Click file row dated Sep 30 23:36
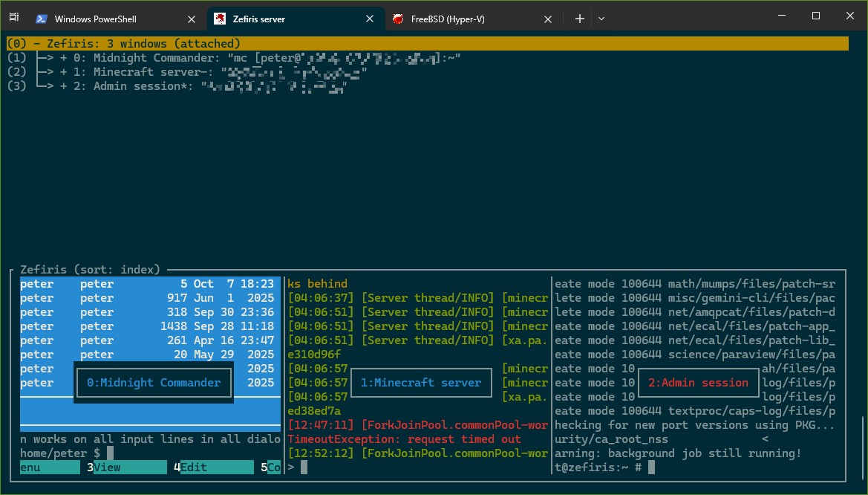This screenshot has width=868, height=495. pos(150,312)
